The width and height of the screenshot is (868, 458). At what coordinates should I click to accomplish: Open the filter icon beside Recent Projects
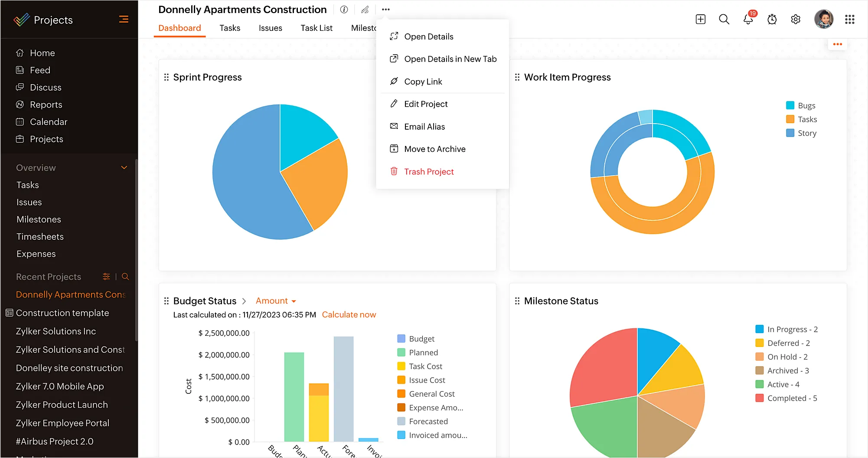(x=106, y=276)
